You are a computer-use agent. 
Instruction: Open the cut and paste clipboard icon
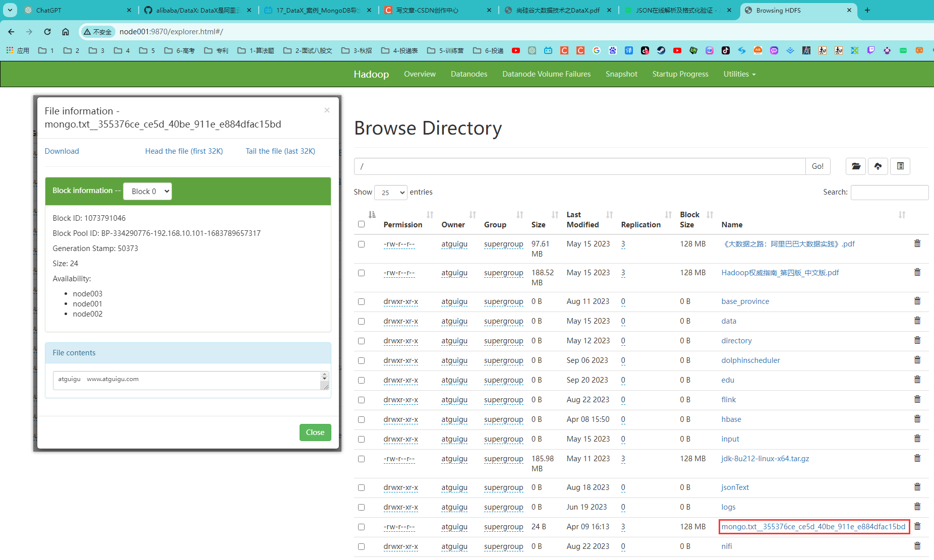pyautogui.click(x=900, y=166)
